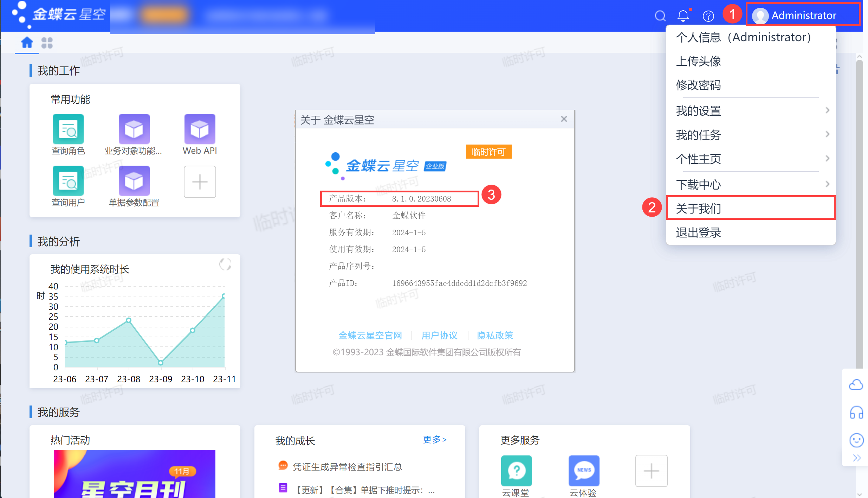Launch the Web API function icon

coord(200,129)
